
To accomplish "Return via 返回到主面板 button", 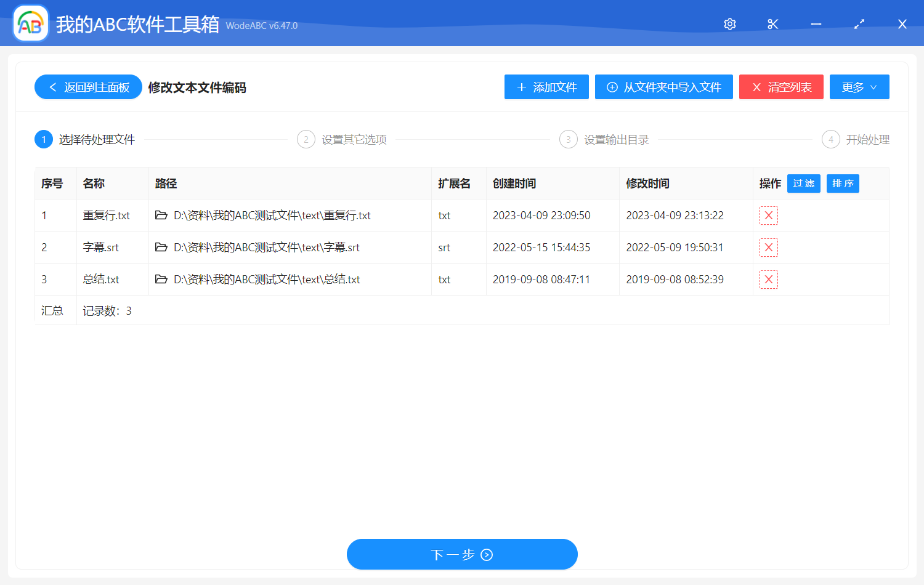I will click(x=87, y=87).
